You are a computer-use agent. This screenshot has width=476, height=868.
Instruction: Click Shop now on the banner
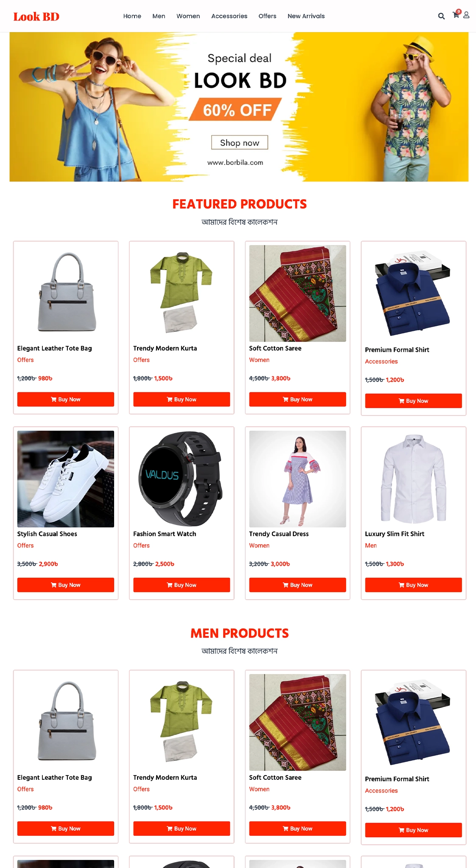point(240,142)
